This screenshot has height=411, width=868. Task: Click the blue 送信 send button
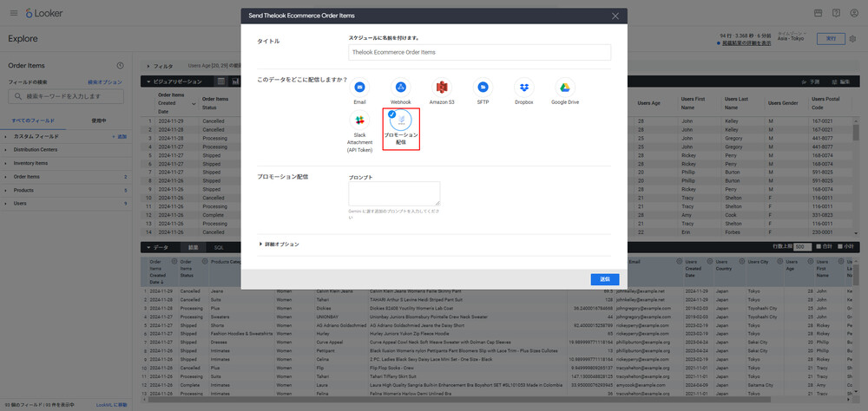(604, 279)
